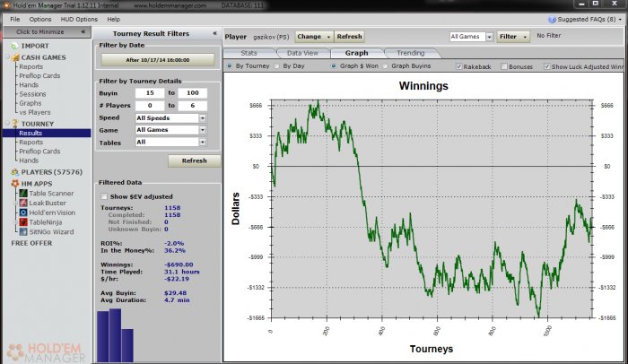Open Hold'em Vision app
Screen dimensions: 628x364
point(48,212)
